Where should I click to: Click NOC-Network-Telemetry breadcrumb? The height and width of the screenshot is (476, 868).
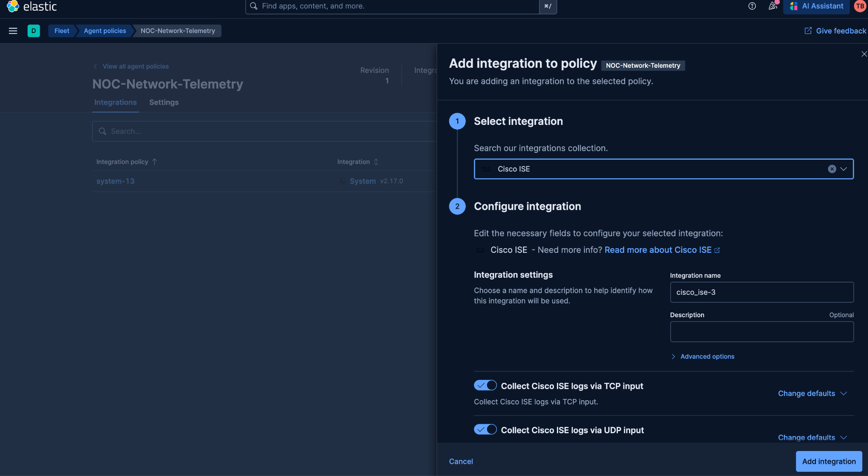click(178, 31)
